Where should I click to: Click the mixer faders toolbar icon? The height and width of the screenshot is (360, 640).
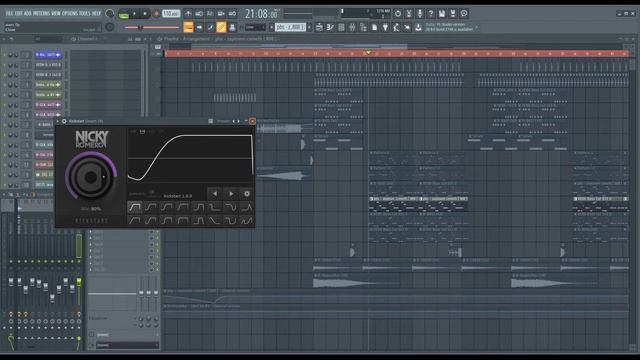(x=352, y=27)
